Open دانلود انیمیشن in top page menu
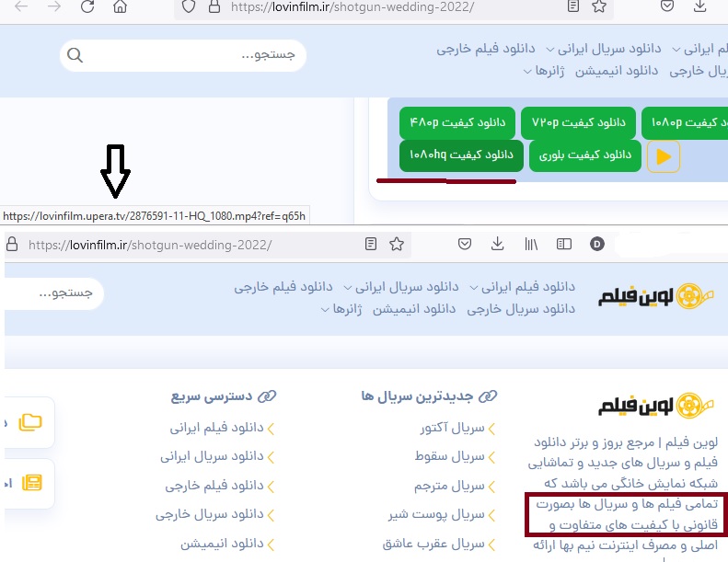The height and width of the screenshot is (562, 728). (617, 71)
